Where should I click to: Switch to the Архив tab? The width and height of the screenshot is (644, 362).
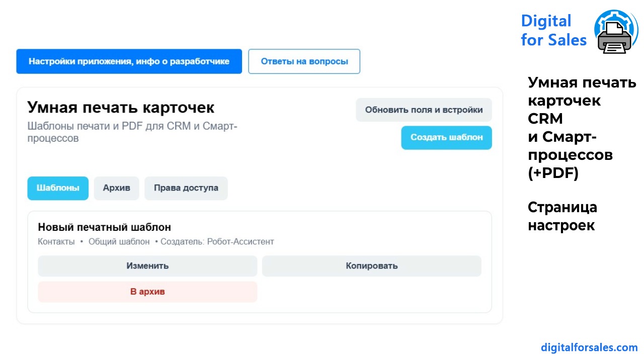pos(117,188)
